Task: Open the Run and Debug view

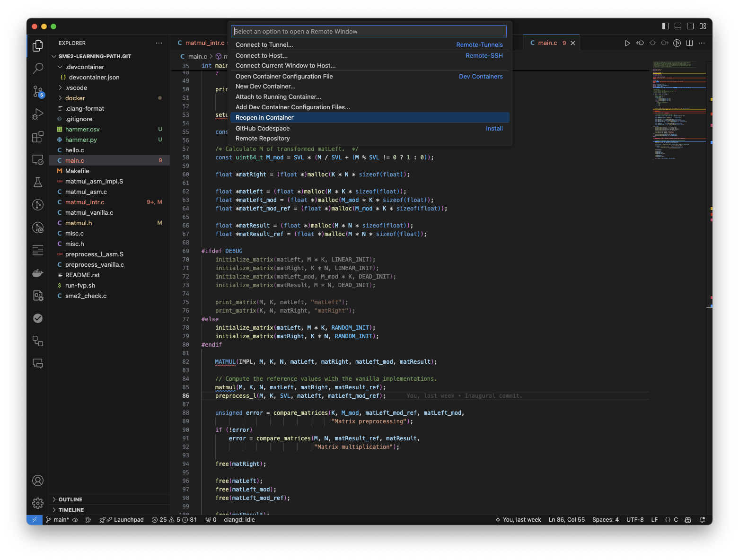Action: tap(37, 114)
